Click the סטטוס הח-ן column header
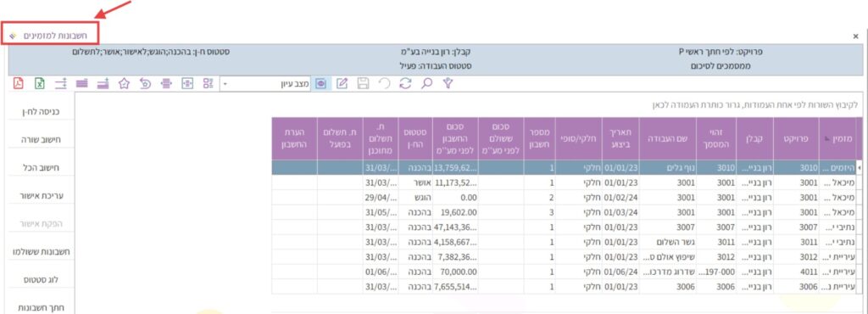 (x=415, y=139)
